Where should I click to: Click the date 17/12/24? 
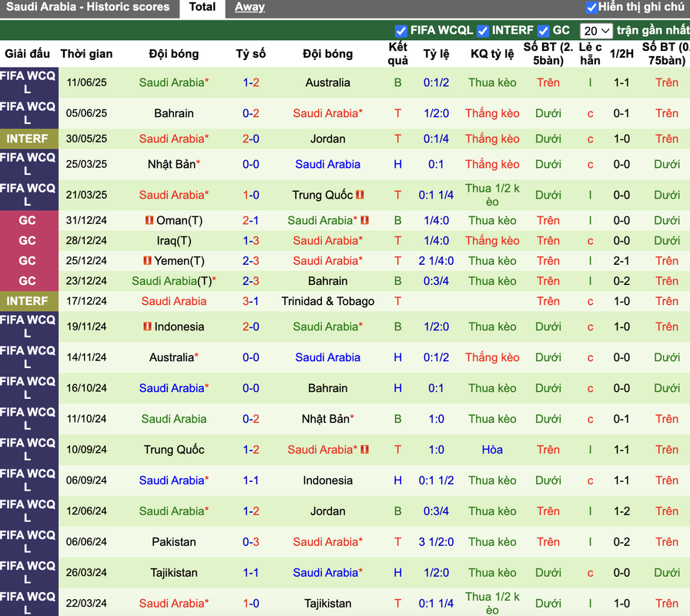86,301
